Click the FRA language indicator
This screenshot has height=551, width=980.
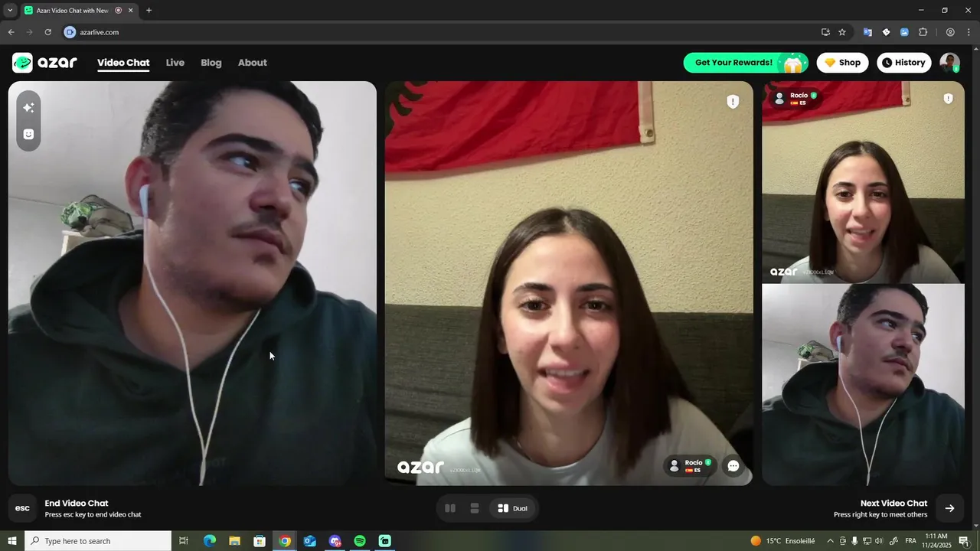(x=910, y=541)
